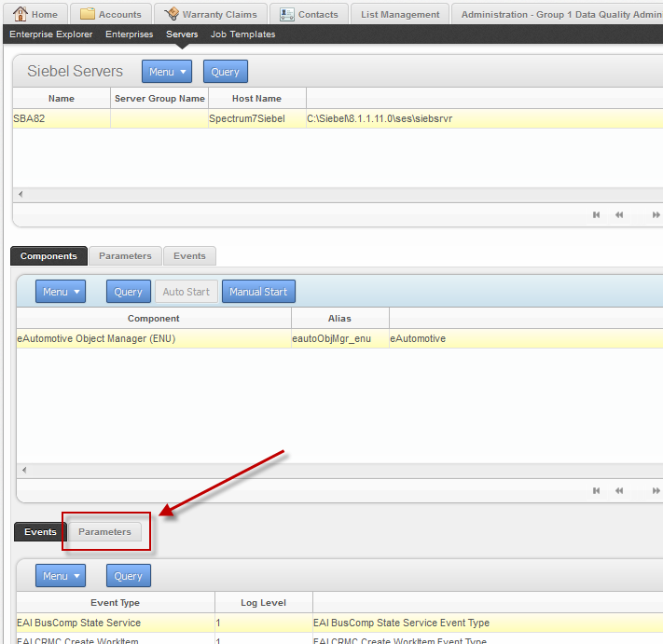Click the Warranty Claims tab icon
This screenshot has width=663, height=644.
point(172,14)
